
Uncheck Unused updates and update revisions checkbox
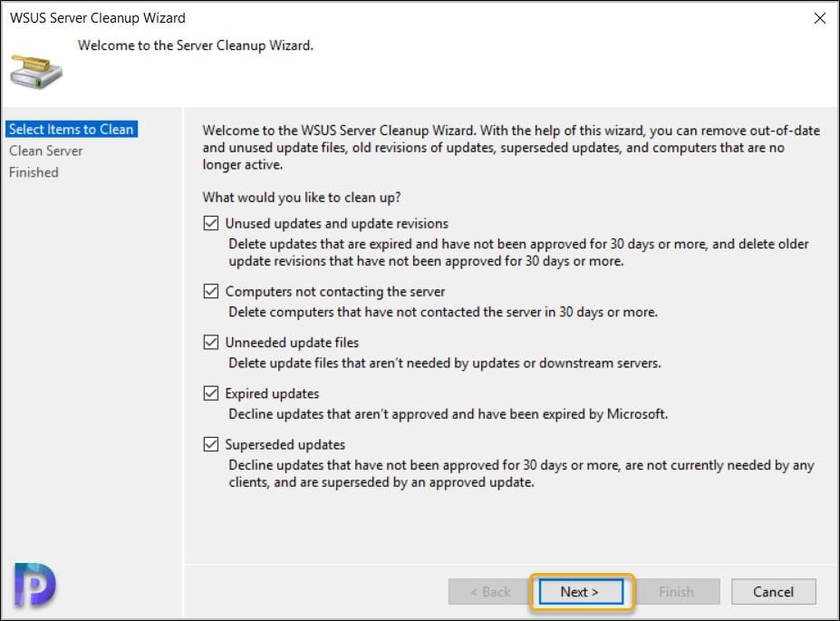(x=211, y=223)
